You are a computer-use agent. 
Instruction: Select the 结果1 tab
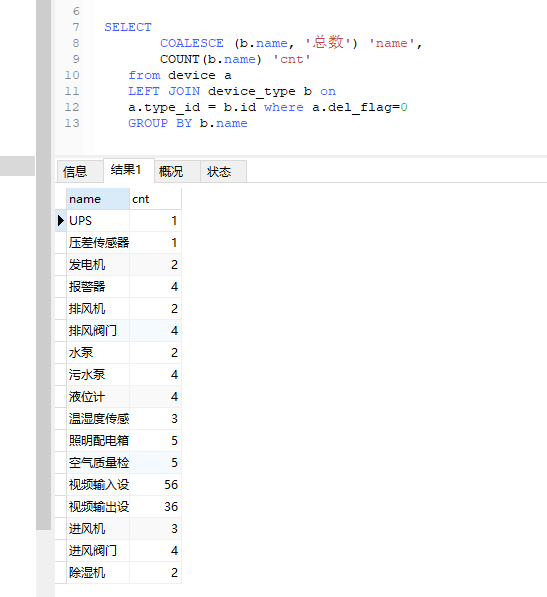point(129,170)
